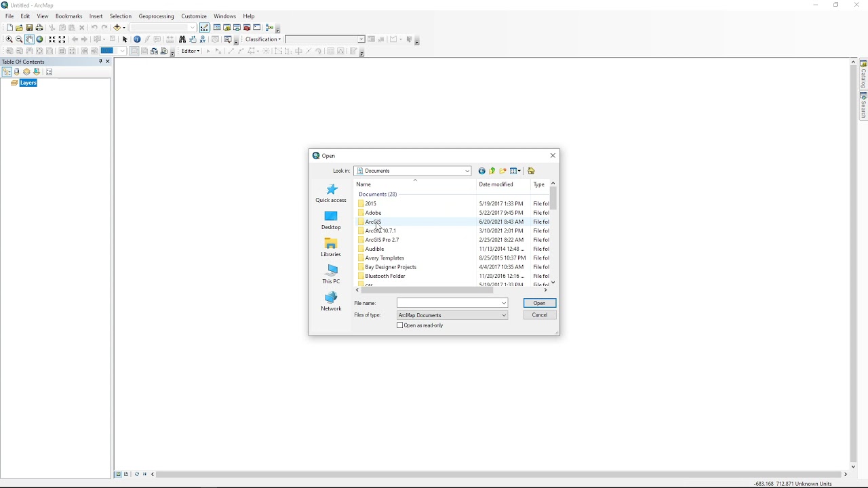Screen dimensions: 868x488
Task: Select the Zoom In tool
Action: click(9, 39)
